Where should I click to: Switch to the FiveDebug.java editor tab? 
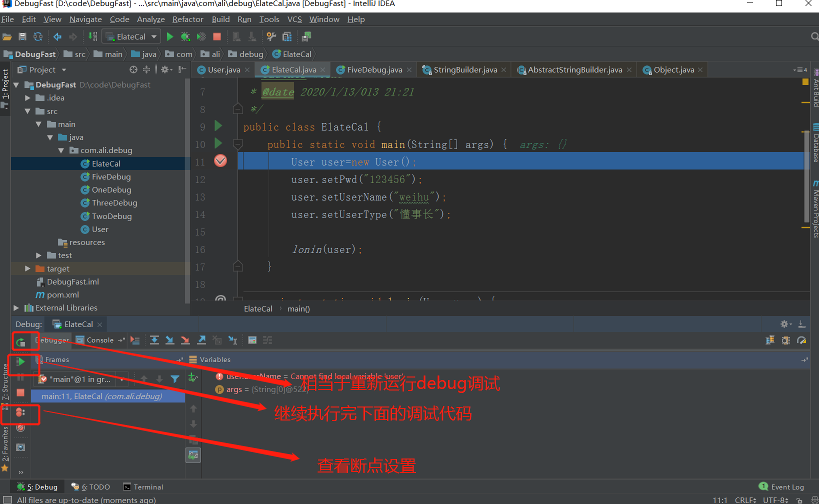[x=374, y=70]
